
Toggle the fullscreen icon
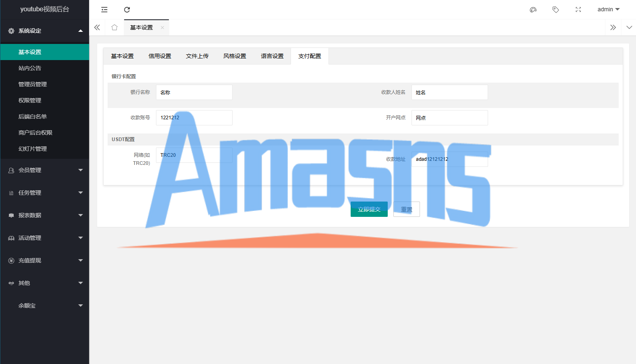tap(578, 10)
